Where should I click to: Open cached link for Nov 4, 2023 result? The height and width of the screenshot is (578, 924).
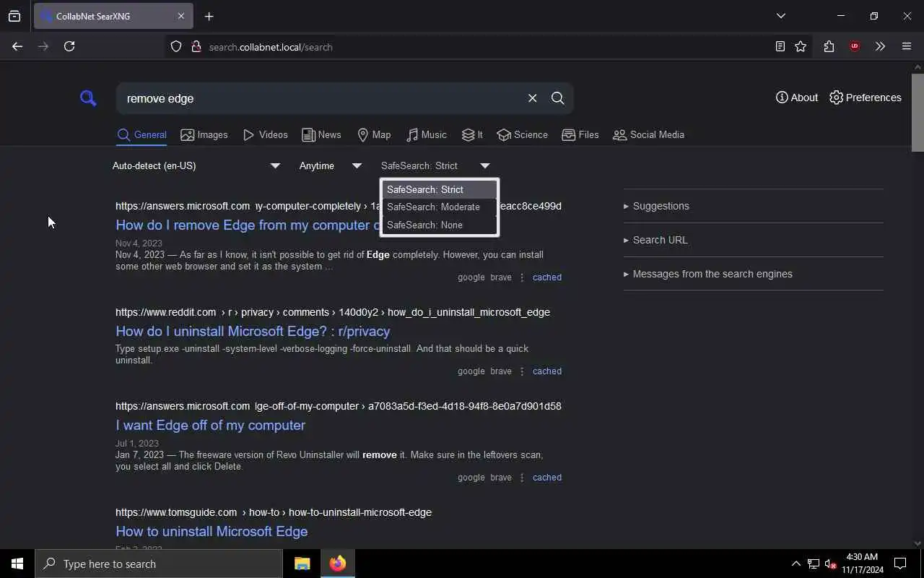pos(546,277)
